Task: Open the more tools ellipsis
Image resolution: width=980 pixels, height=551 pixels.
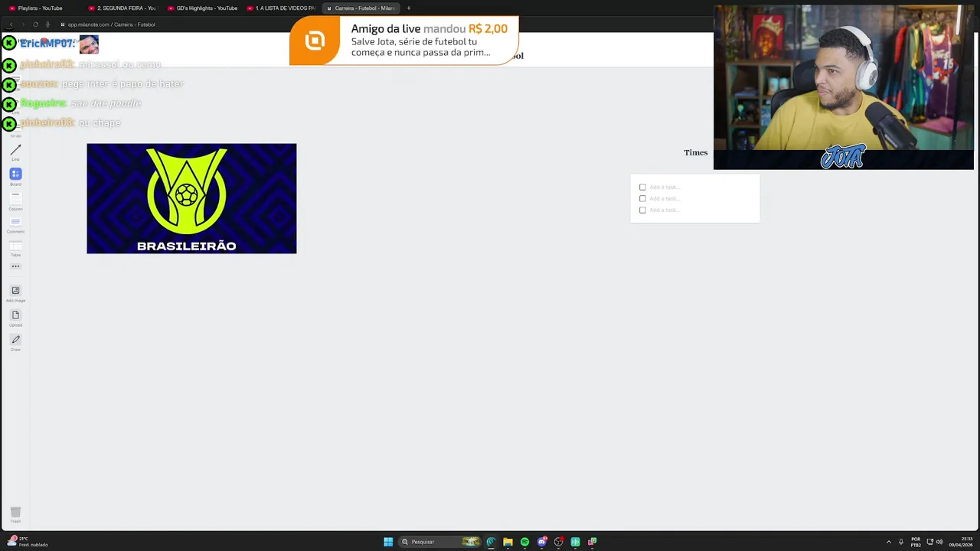Action: 15,266
